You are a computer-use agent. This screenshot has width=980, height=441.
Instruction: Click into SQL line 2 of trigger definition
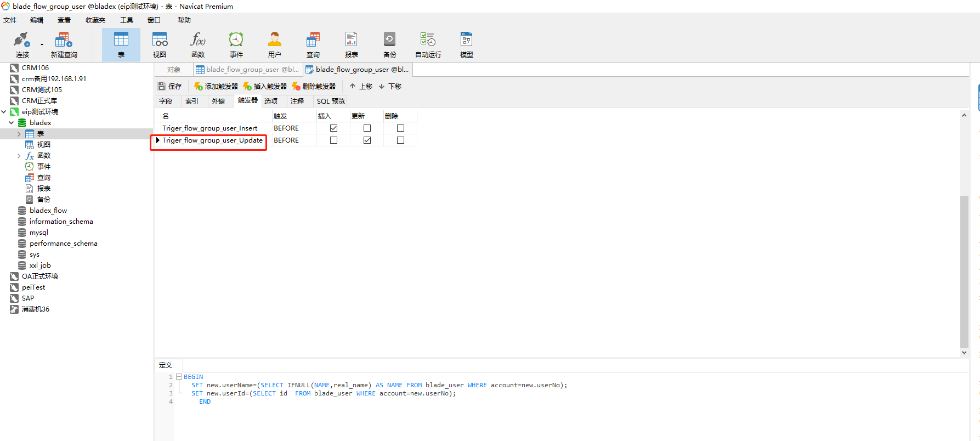[379, 385]
